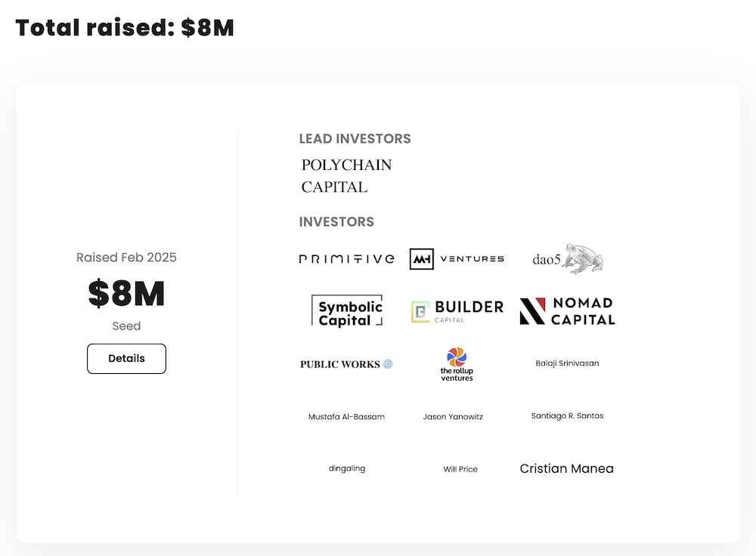Click the Symbolic Capital logo

(x=347, y=310)
